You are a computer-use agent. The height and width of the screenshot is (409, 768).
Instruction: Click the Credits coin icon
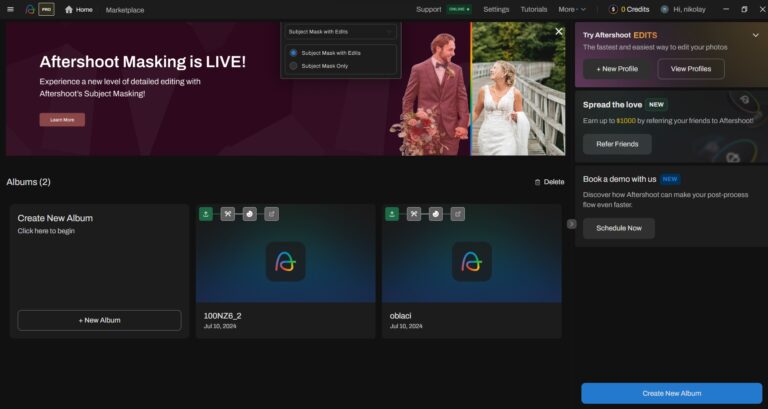[613, 9]
